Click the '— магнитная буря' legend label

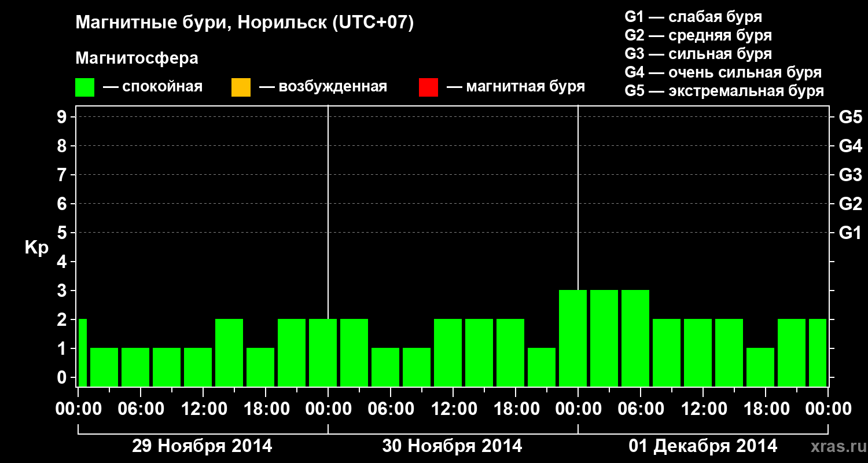click(516, 87)
